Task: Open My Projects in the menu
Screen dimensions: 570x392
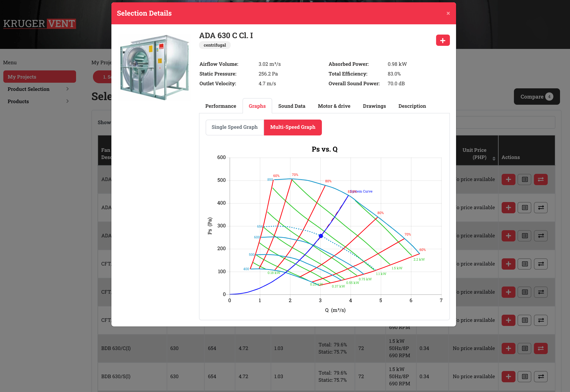Action: click(39, 77)
